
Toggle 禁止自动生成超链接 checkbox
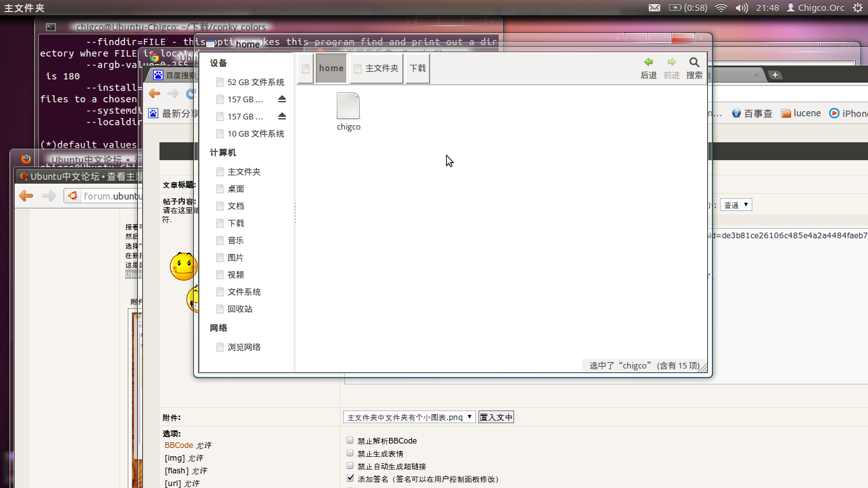350,466
